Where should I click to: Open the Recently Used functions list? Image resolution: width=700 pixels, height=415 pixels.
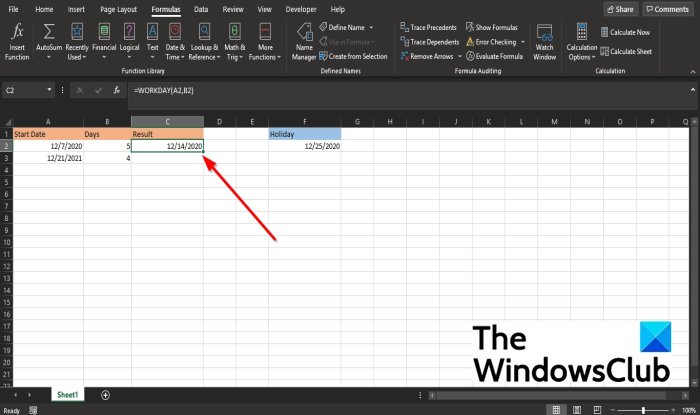coord(77,42)
